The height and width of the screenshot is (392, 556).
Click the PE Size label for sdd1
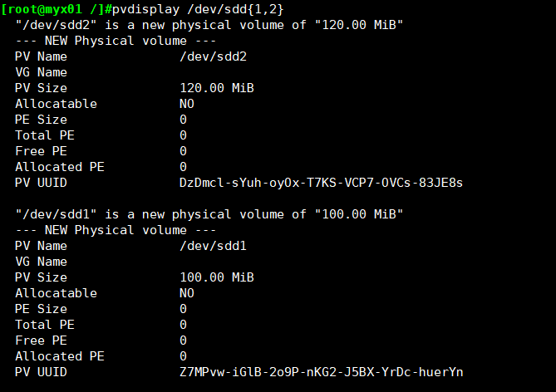41,309
